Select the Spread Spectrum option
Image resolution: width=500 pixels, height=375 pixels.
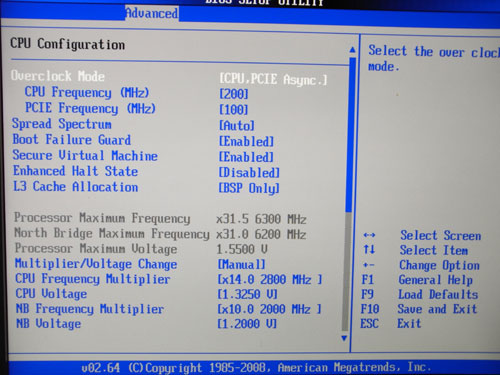tap(62, 124)
